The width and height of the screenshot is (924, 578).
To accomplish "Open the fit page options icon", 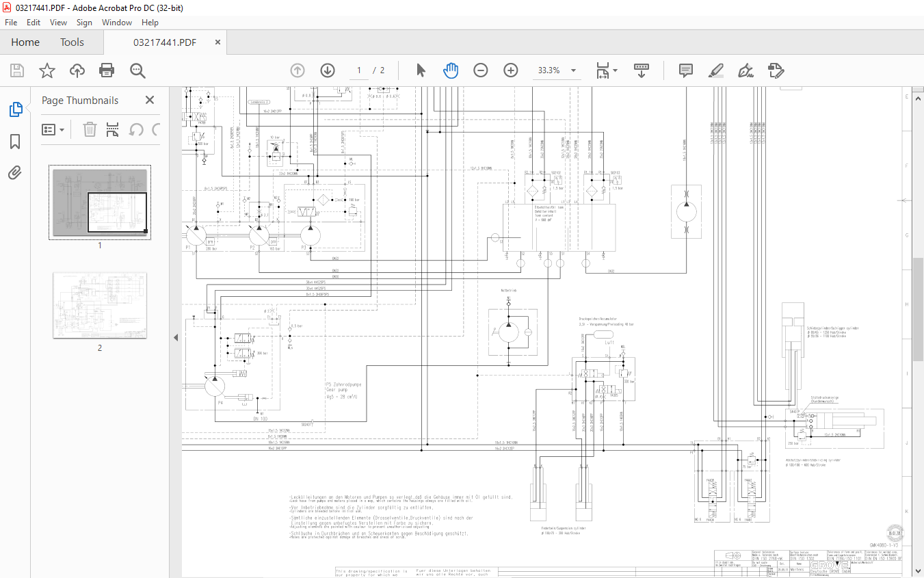I will [x=603, y=70].
